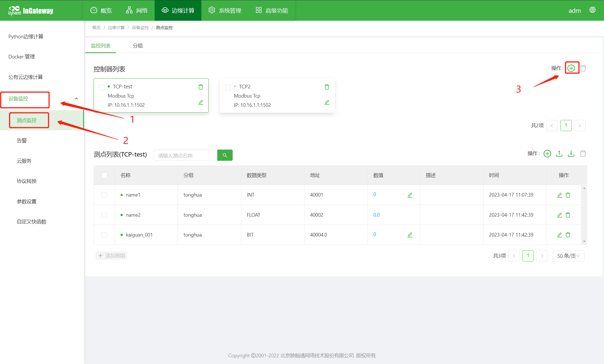
Task: Add a new measuring point in the point list
Action: [x=547, y=154]
